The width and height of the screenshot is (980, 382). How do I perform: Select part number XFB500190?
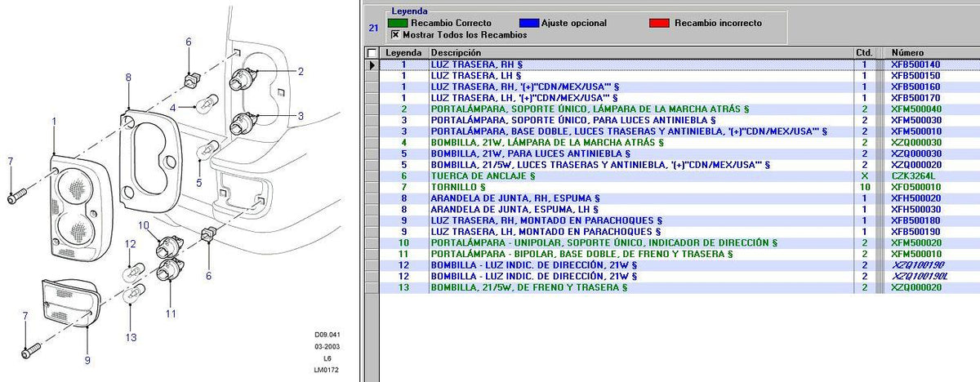click(x=915, y=232)
